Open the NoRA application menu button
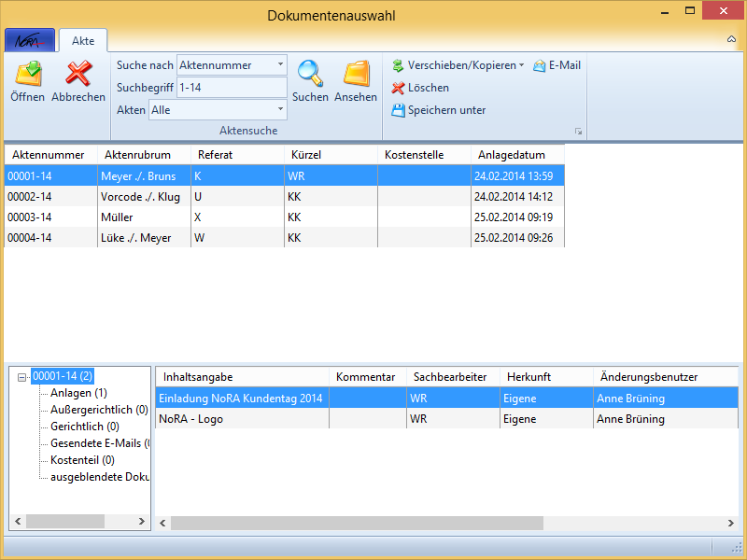The height and width of the screenshot is (560, 747). coord(29,40)
